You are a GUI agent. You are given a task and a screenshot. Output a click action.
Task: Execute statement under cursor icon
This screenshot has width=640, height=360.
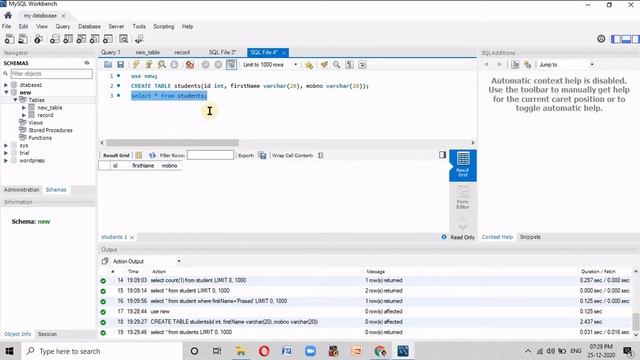point(149,64)
